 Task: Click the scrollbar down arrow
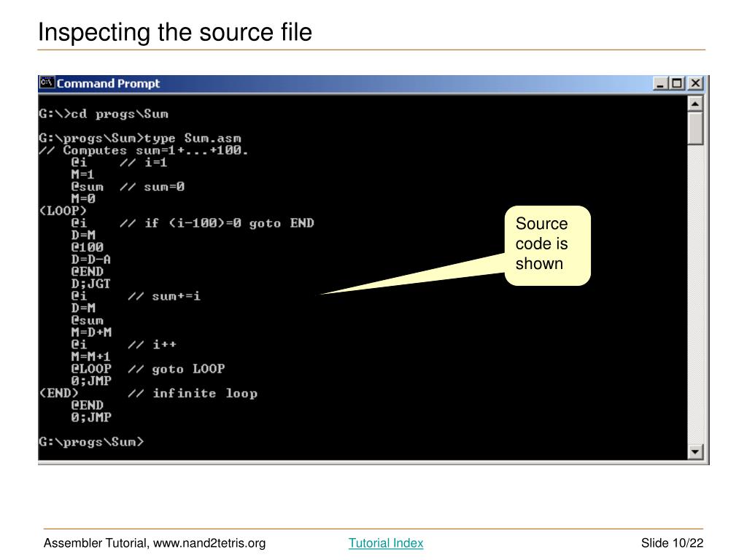(x=695, y=451)
